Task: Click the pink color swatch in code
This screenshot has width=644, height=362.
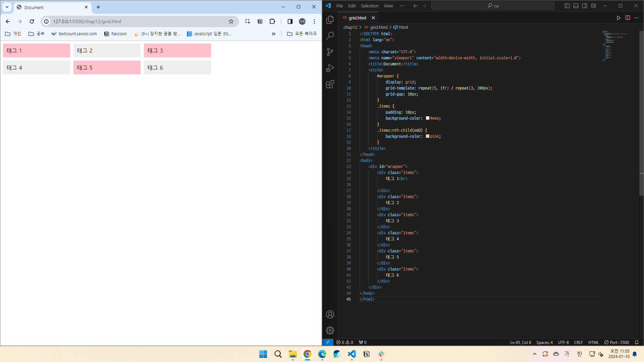Action: click(428, 136)
